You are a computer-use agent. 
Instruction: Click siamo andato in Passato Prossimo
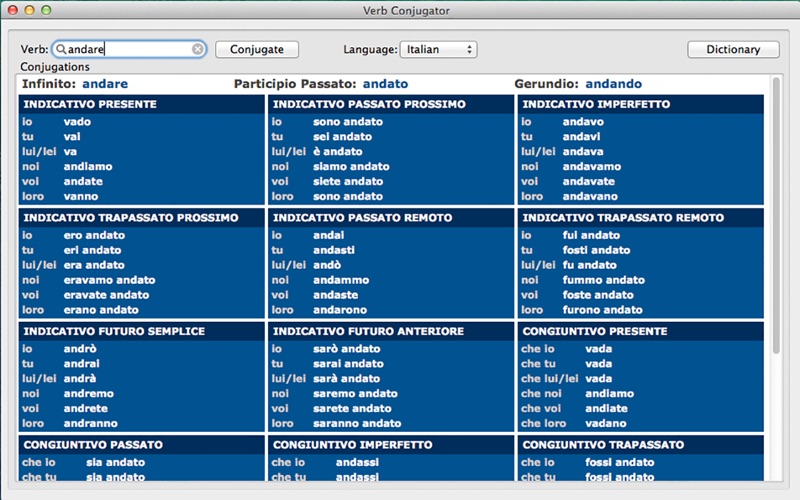(351, 166)
